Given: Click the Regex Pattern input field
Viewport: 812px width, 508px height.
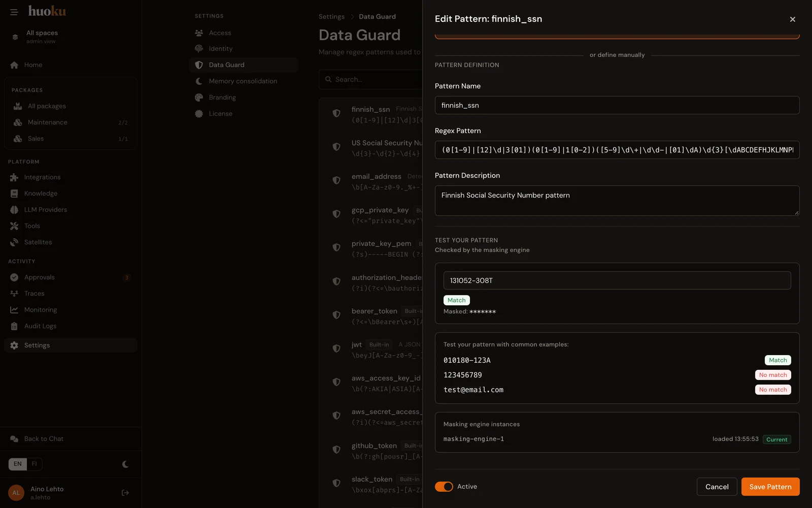Looking at the screenshot, I should coord(617,150).
